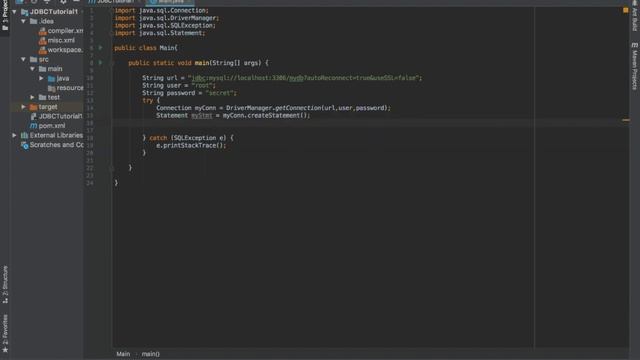Click the Maven pom.xml file icon
640x360 pixels.
click(x=33, y=126)
